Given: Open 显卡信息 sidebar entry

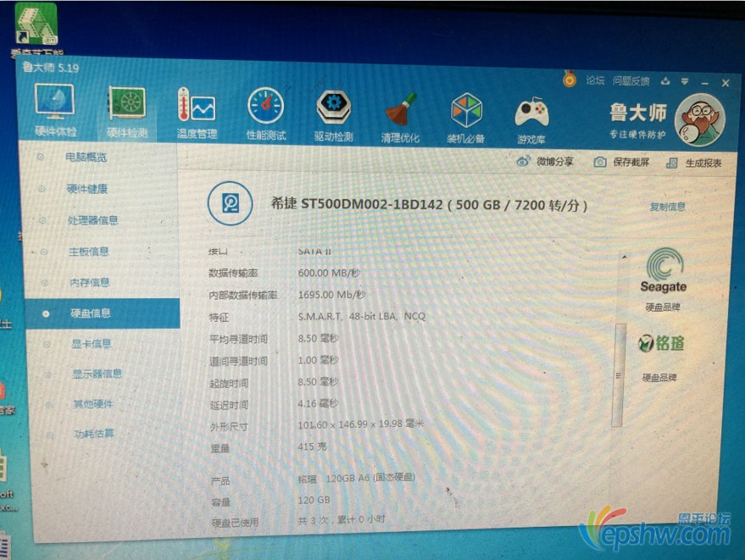Looking at the screenshot, I should click(91, 343).
